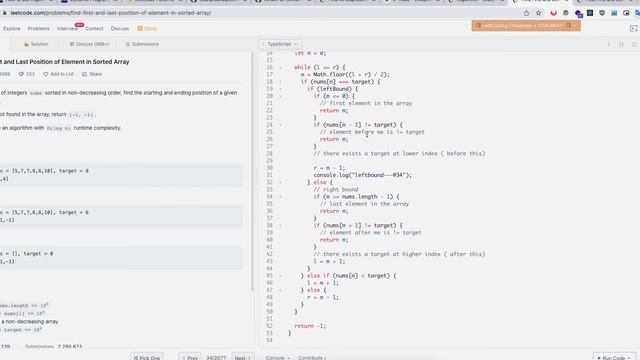Fold the if block at line 34

pos(280,197)
